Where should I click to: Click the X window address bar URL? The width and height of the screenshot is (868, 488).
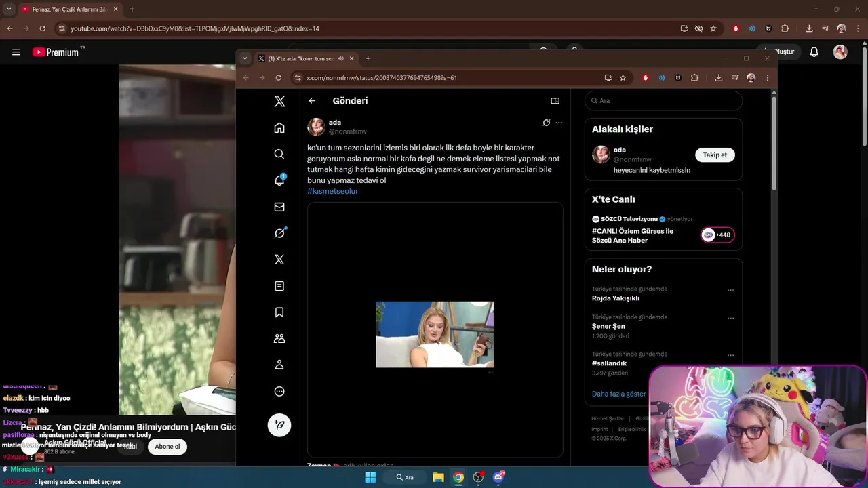click(x=382, y=78)
